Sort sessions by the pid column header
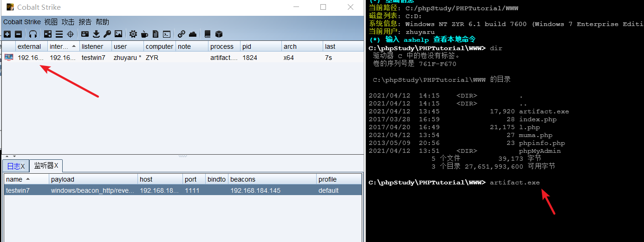The image size is (644, 242). [261, 46]
